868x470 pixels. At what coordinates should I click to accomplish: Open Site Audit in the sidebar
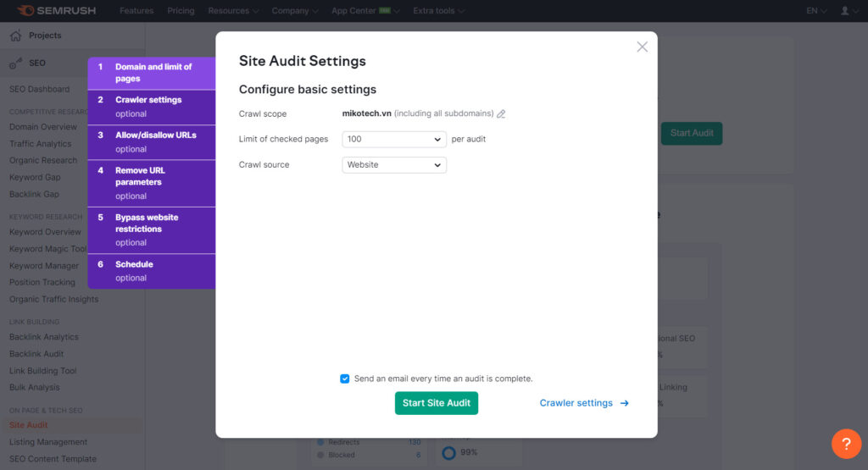click(x=28, y=425)
